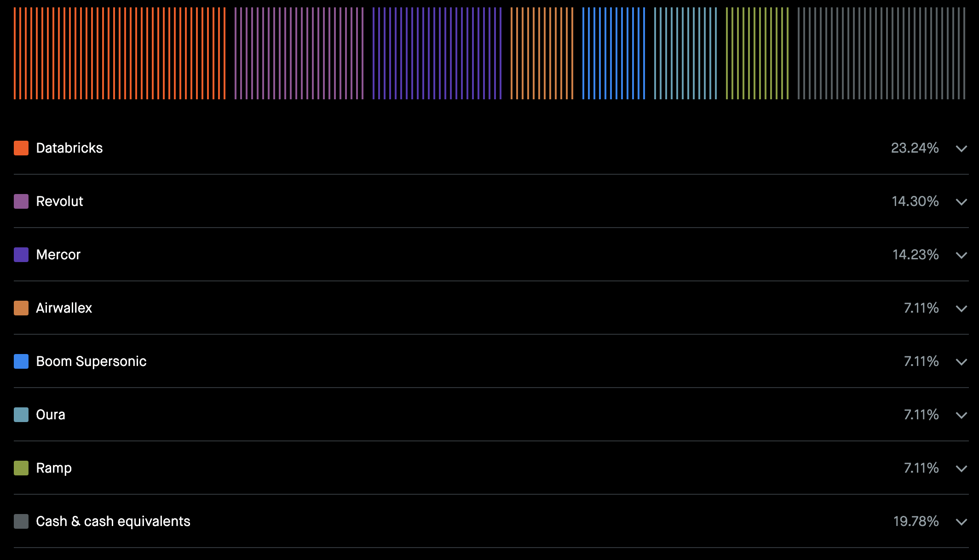Click the Cash & cash equivalents label

coord(113,521)
